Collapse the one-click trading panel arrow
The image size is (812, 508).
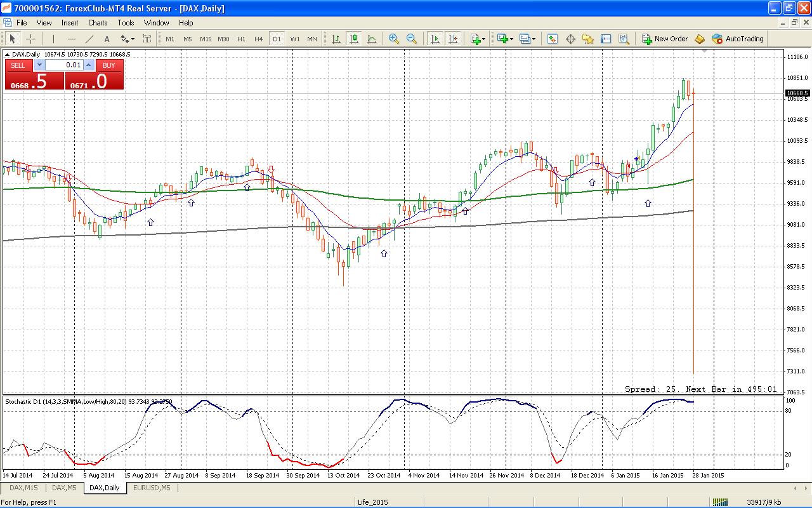[x=7, y=55]
